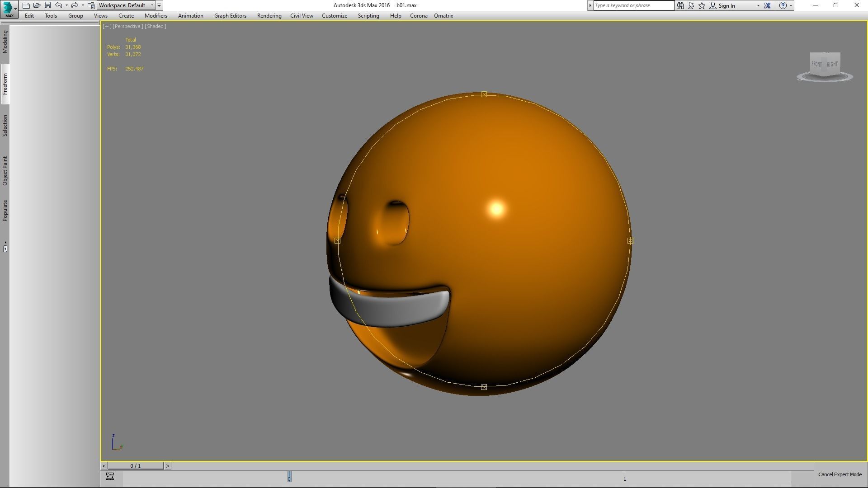Switch to the Freeform ribbon tab
This screenshot has width=868, height=488.
click(x=5, y=84)
